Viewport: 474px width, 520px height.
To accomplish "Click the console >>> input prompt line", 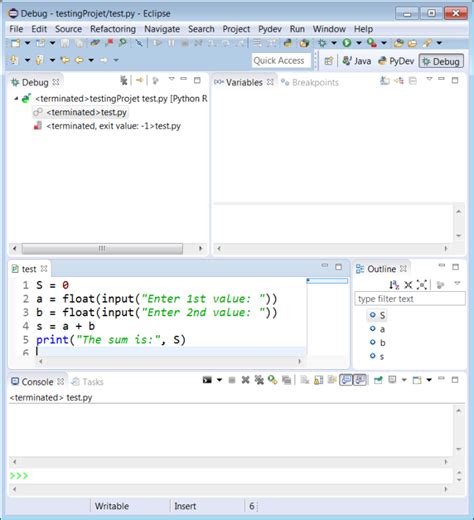I will (231, 476).
